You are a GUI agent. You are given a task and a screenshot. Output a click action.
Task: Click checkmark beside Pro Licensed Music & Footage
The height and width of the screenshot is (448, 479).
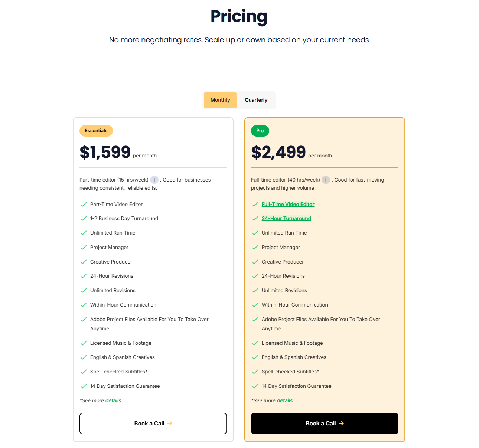point(255,343)
